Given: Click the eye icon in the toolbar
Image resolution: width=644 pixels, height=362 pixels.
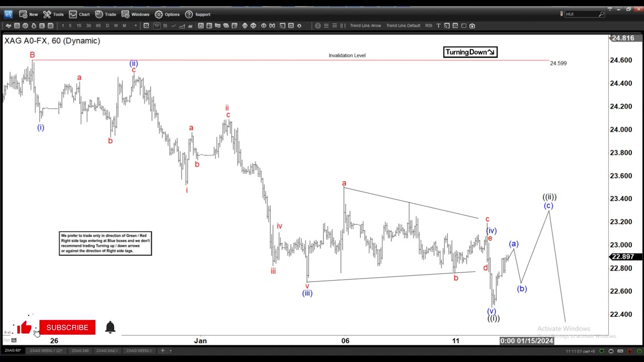Looking at the screenshot, I should 263,26.
